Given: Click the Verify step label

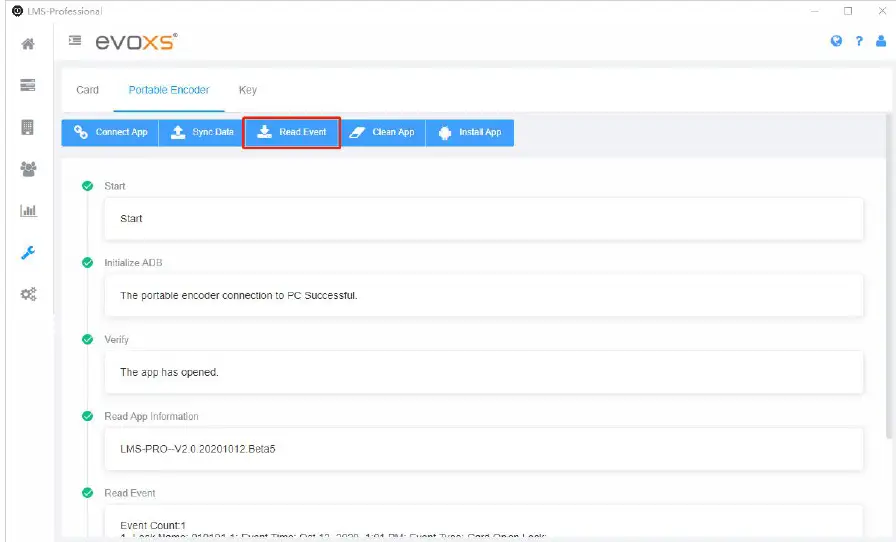Looking at the screenshot, I should tap(117, 339).
